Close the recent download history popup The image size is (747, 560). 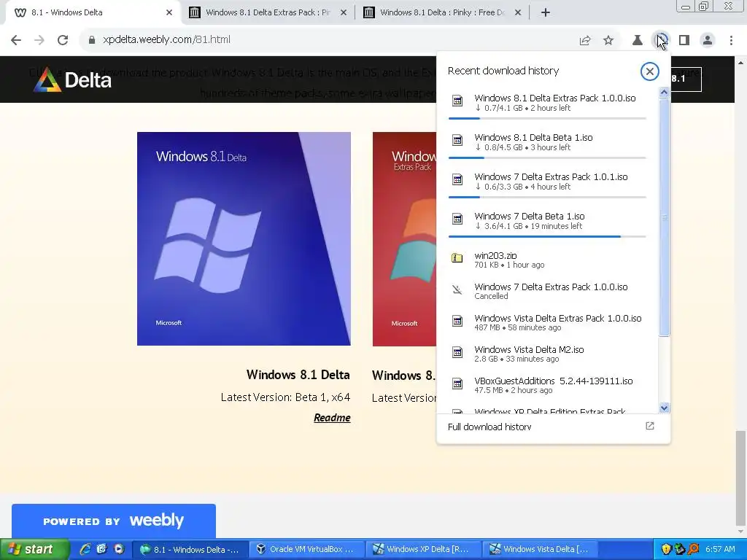(x=649, y=71)
